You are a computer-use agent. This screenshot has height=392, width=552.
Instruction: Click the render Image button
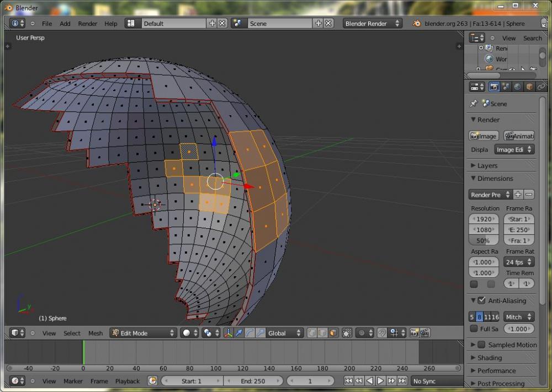pyautogui.click(x=484, y=136)
